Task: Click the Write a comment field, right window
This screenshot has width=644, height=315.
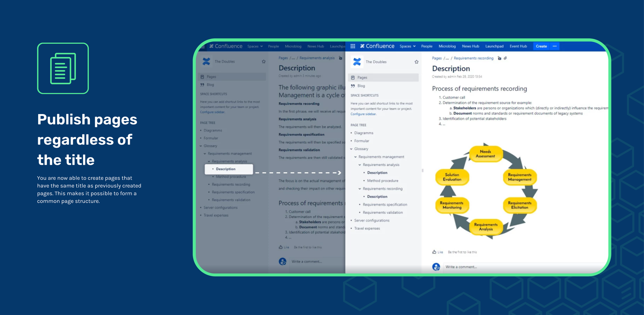Action: (525, 267)
